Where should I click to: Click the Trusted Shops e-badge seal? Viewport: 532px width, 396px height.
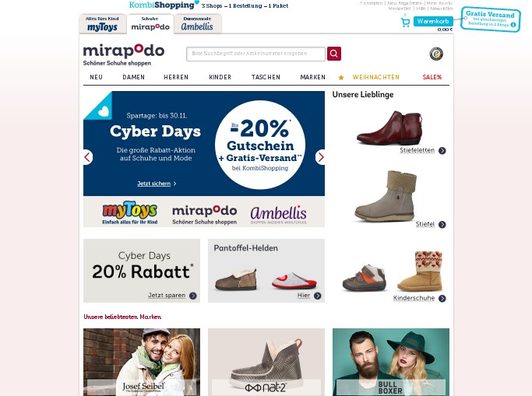pyautogui.click(x=436, y=54)
